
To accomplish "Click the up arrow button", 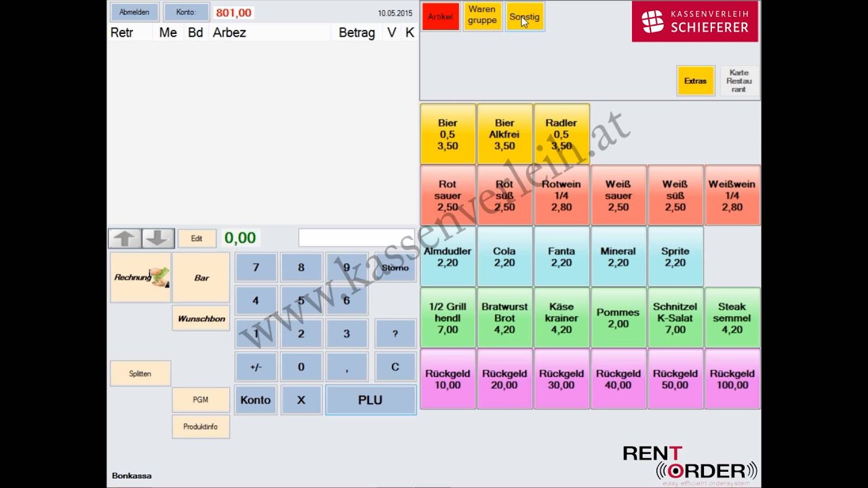I will pyautogui.click(x=125, y=239).
